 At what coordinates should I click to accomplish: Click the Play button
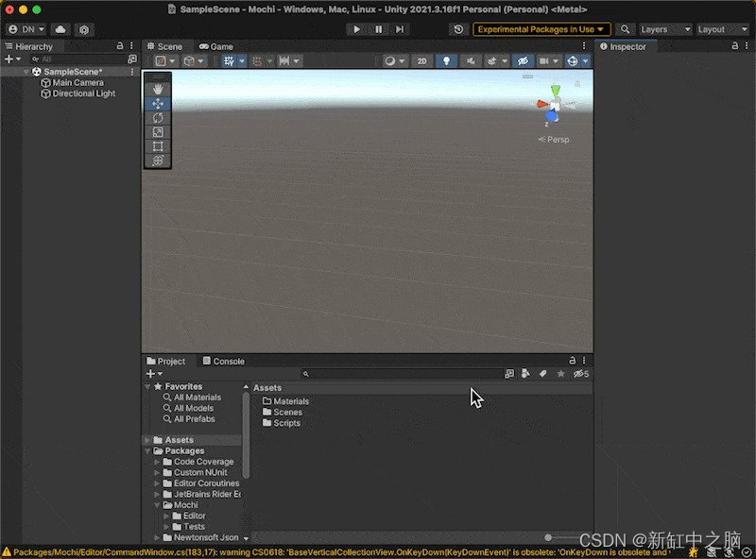(x=357, y=29)
